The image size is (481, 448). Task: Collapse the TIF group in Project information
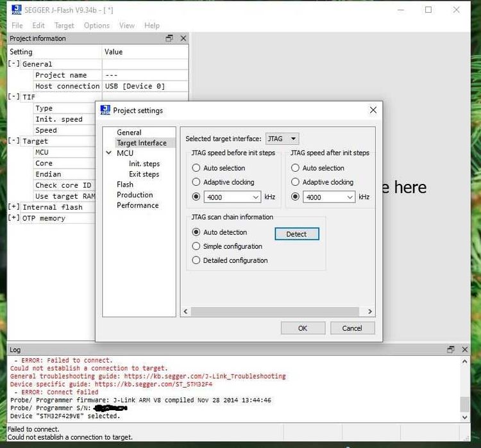(x=13, y=97)
